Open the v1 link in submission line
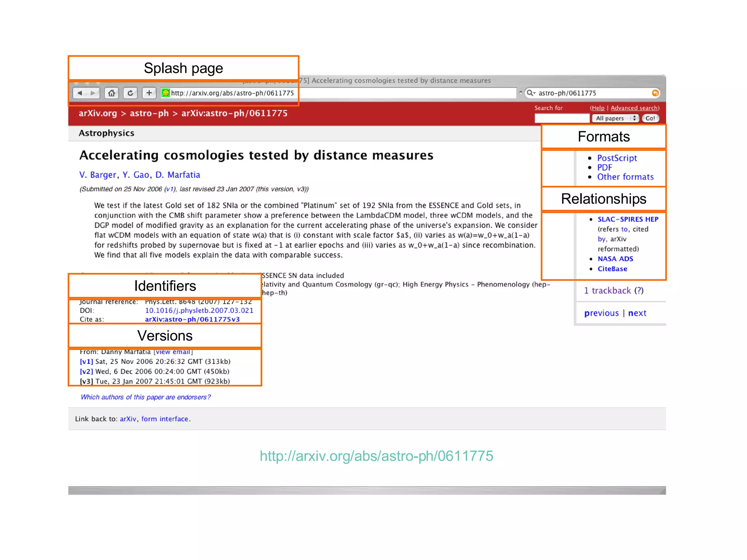747x560 pixels. click(x=170, y=189)
